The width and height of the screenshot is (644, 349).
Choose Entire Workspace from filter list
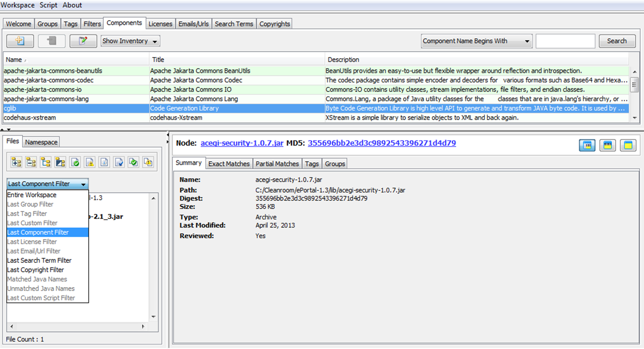(48, 195)
